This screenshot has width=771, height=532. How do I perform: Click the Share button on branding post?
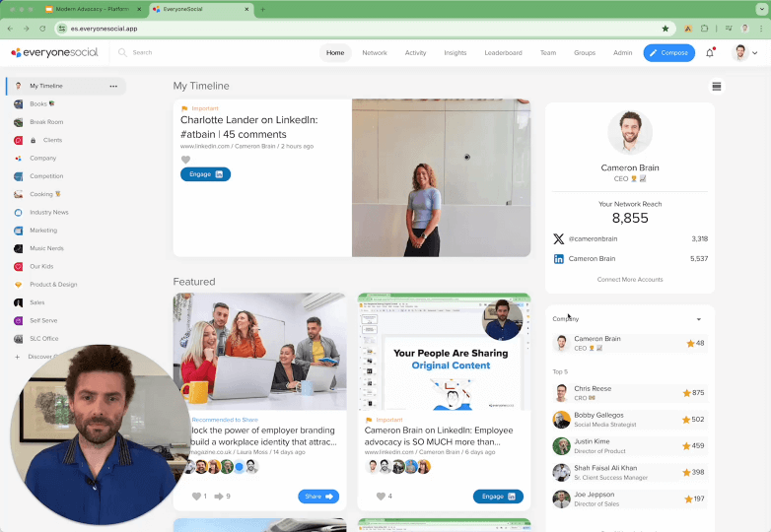coord(318,497)
